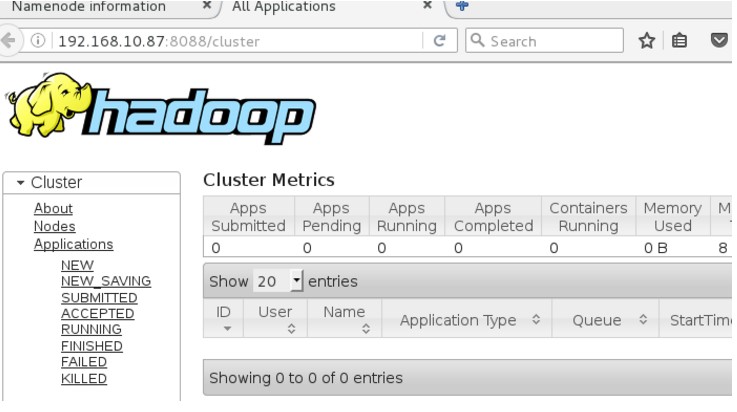The height and width of the screenshot is (412, 737).
Task: Save page to Pocket icon
Action: (719, 40)
